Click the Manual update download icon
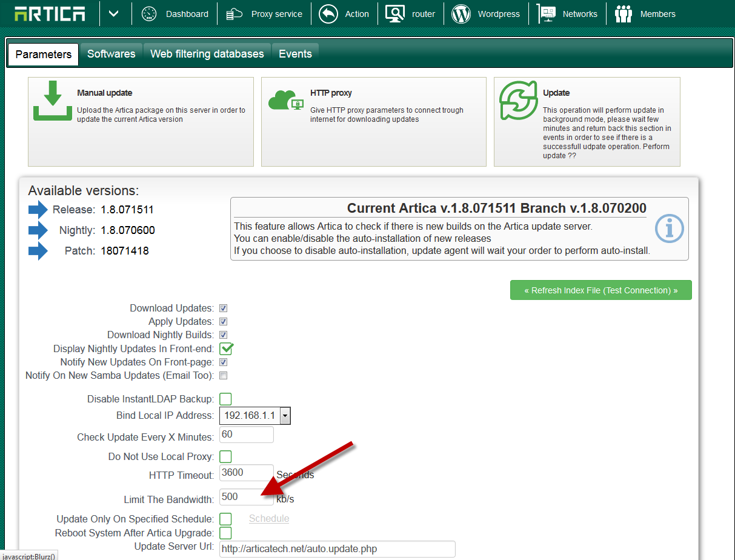 [53, 101]
